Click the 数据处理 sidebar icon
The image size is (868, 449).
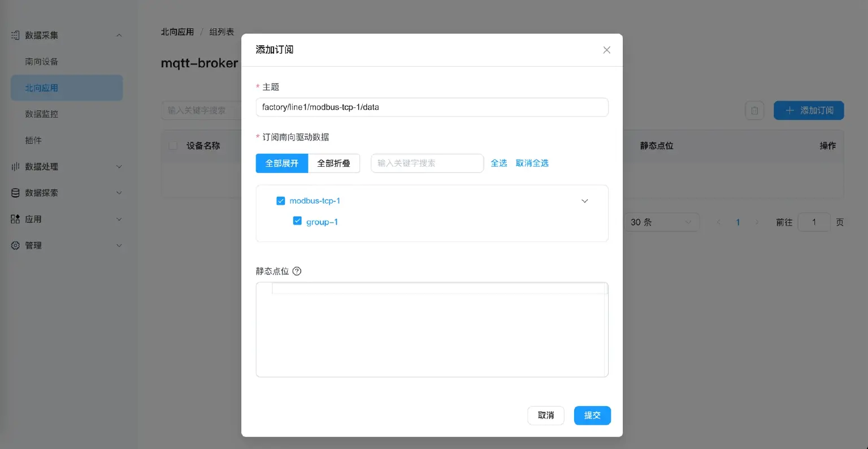pyautogui.click(x=15, y=167)
